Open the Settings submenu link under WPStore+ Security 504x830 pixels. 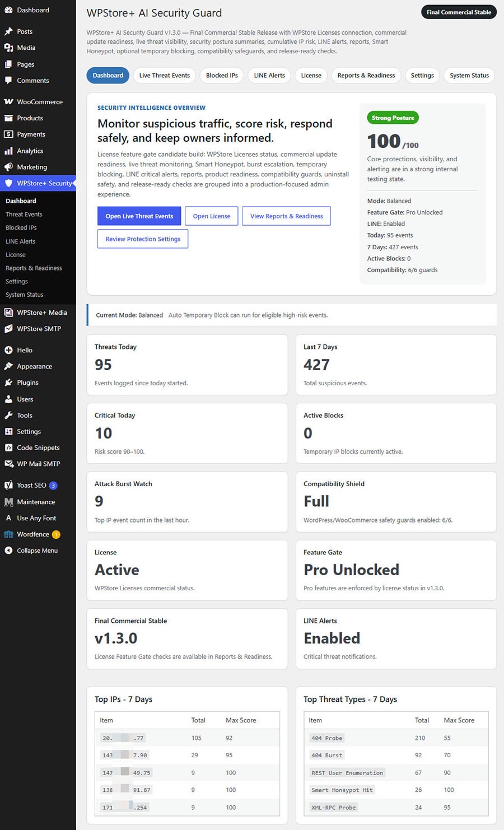(x=17, y=282)
